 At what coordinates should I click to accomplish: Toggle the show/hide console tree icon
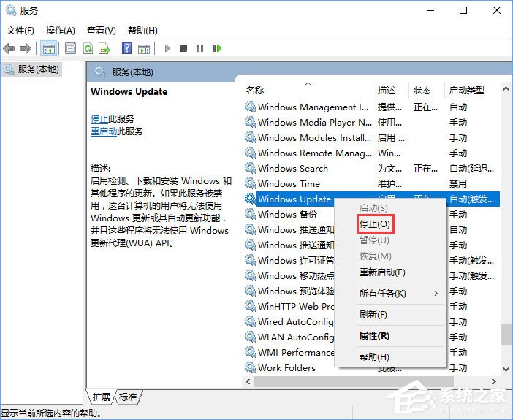point(49,49)
